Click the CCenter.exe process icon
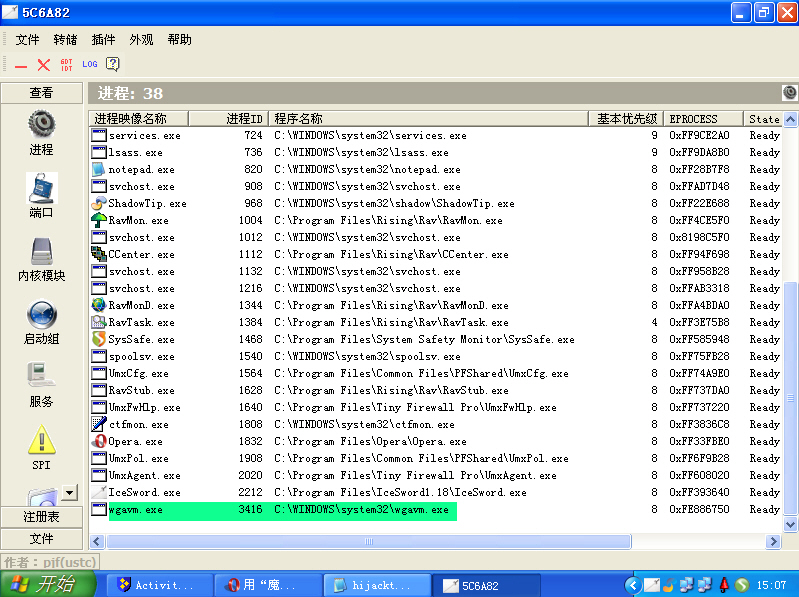 coord(98,254)
